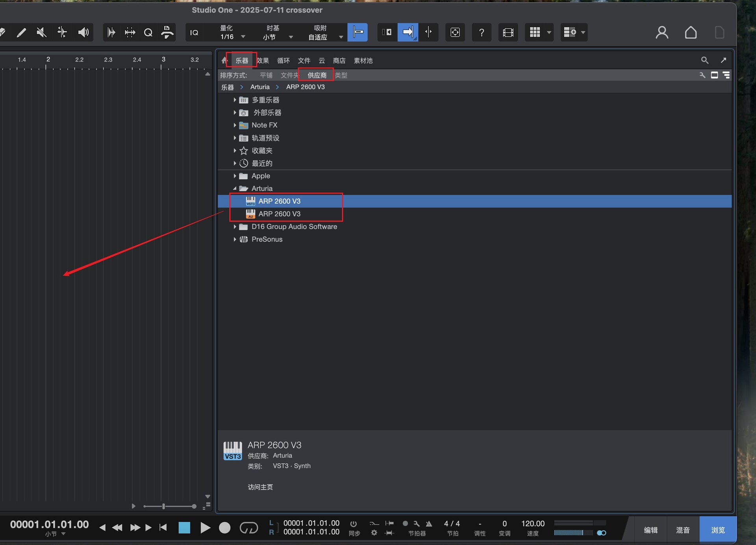Toggle the browser thumbnail view icon
Screen dimensions: 756x545
pyautogui.click(x=714, y=75)
